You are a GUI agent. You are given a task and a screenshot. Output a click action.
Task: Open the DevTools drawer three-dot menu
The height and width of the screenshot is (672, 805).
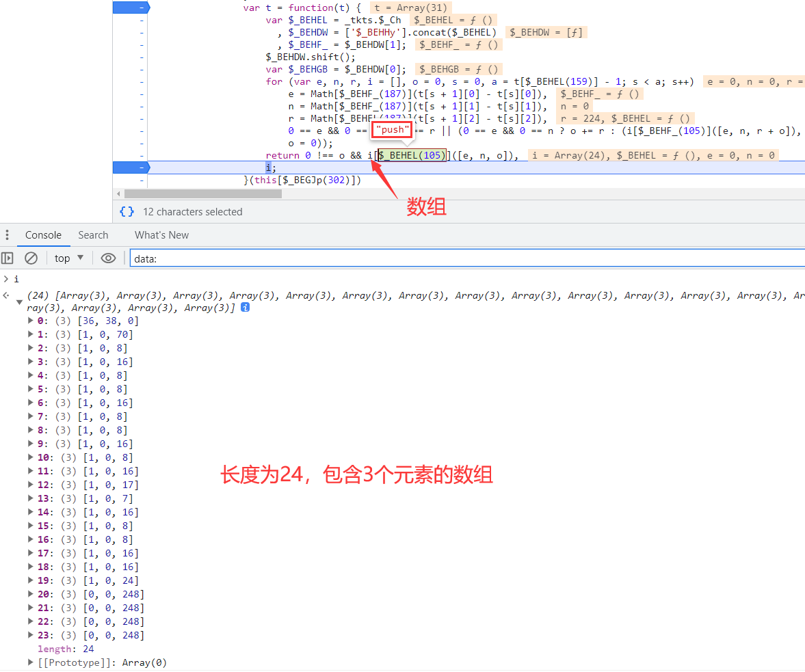pos(7,235)
